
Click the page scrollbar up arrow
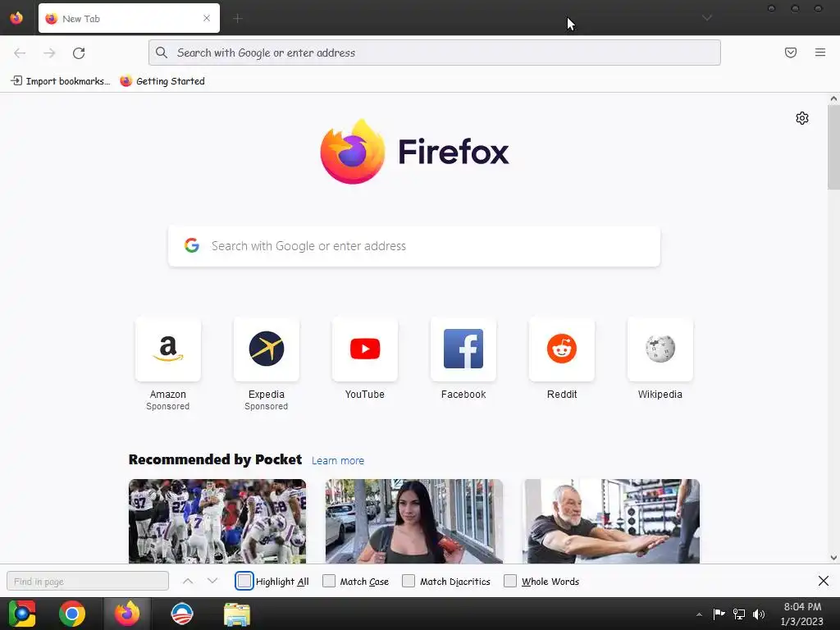[833, 98]
